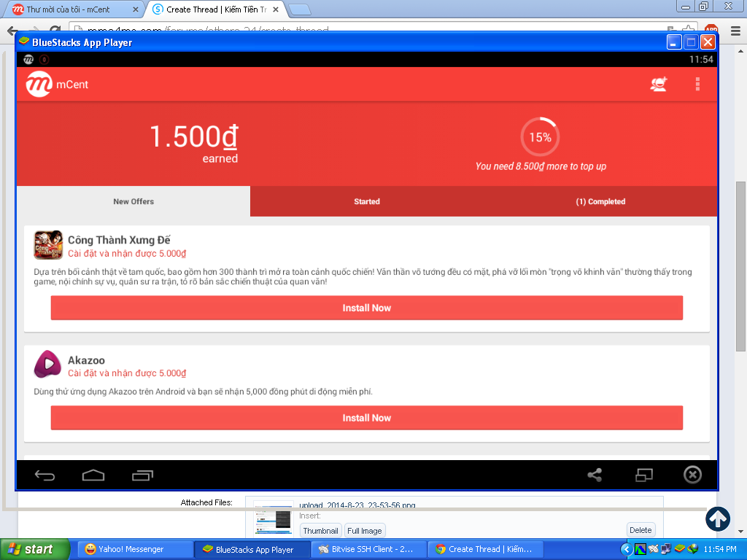Open the invite friends icon in mCent header
This screenshot has width=747, height=560.
tap(659, 85)
